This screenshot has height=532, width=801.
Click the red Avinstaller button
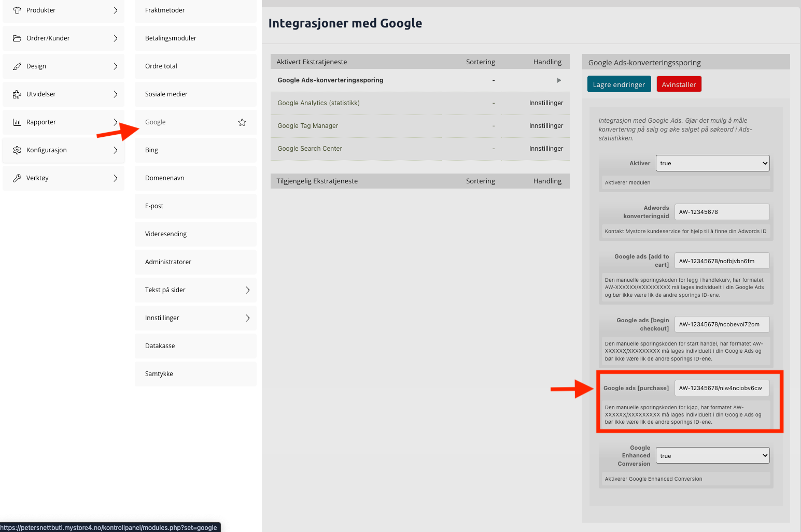click(x=679, y=84)
